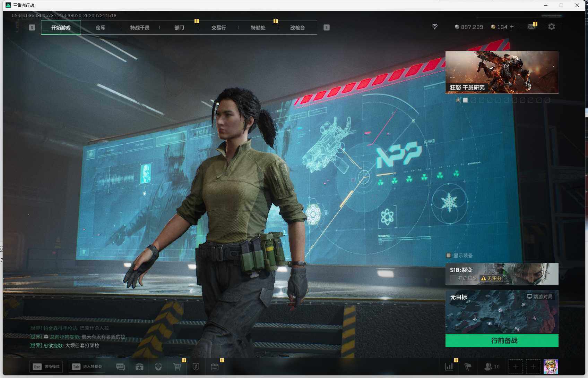Open the shopping cart store icon

point(177,367)
